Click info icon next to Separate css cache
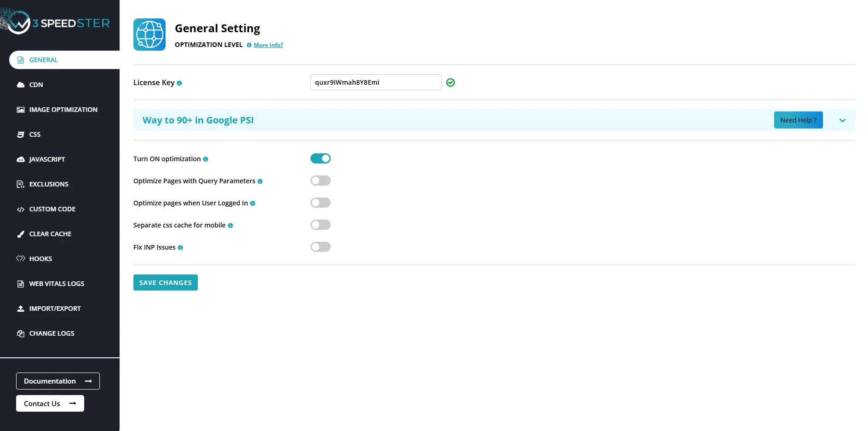This screenshot has height=431, width=868. click(230, 226)
